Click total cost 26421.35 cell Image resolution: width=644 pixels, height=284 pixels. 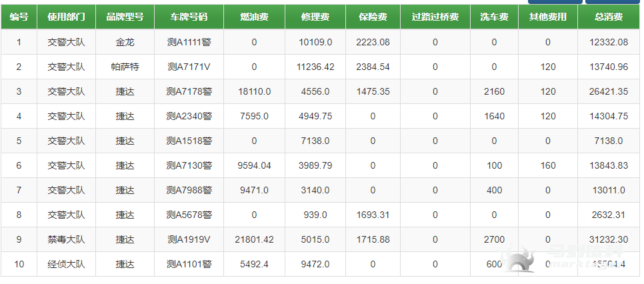pyautogui.click(x=609, y=91)
